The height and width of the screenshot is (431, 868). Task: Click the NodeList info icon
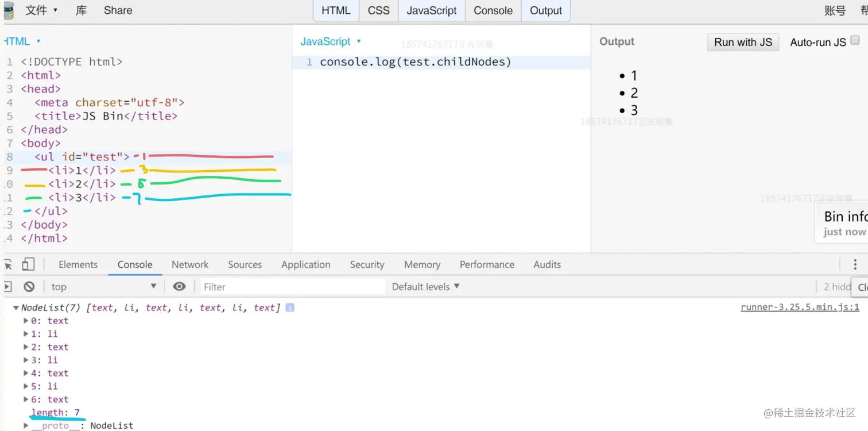click(290, 308)
